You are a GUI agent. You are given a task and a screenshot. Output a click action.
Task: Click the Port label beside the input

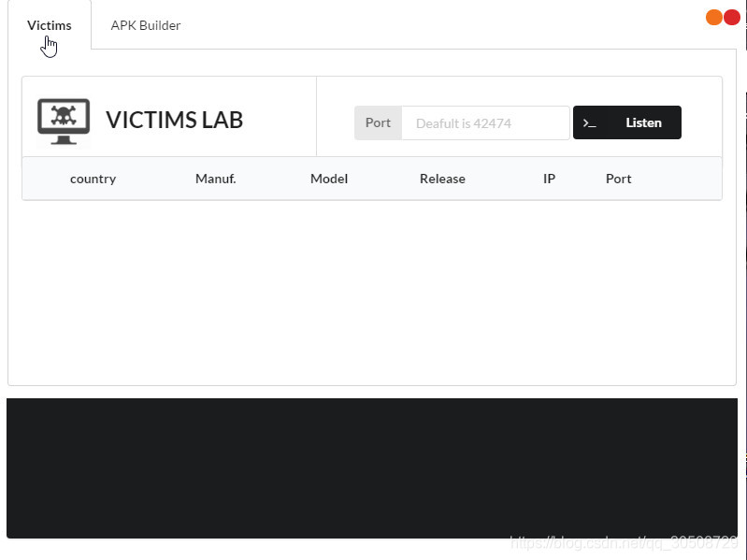379,122
